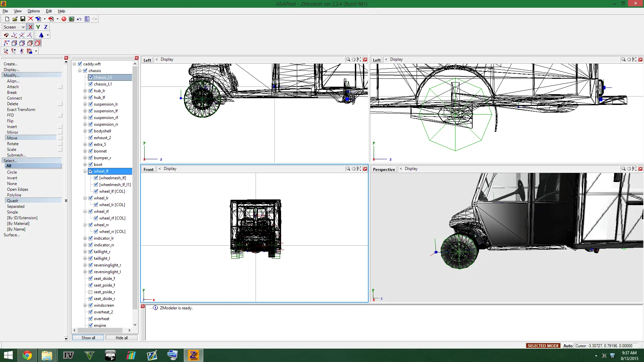The image size is (644, 362).
Task: Toggle the chassis_L1 checkbox
Action: (91, 84)
